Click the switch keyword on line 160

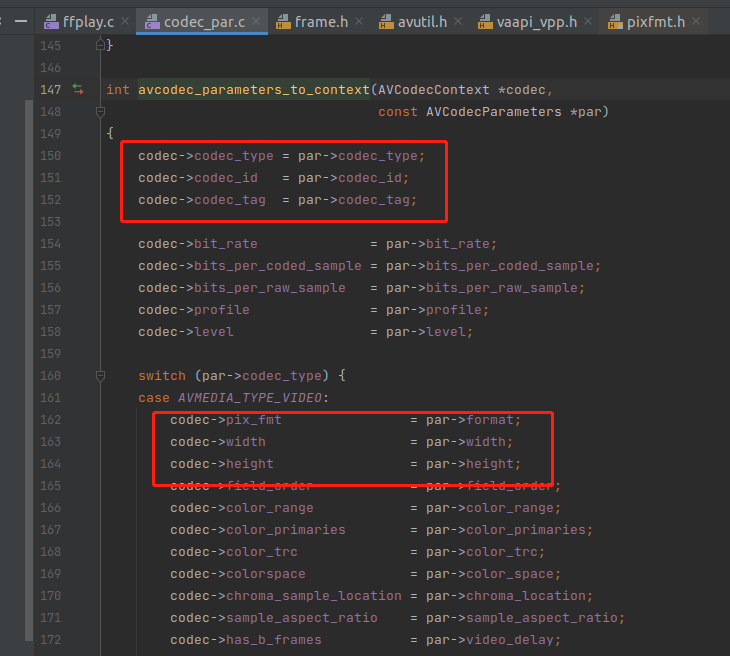coord(162,376)
